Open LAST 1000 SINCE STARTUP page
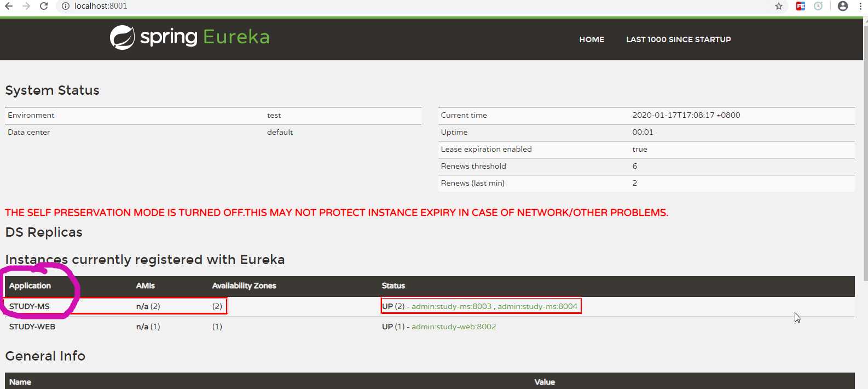 coord(679,39)
